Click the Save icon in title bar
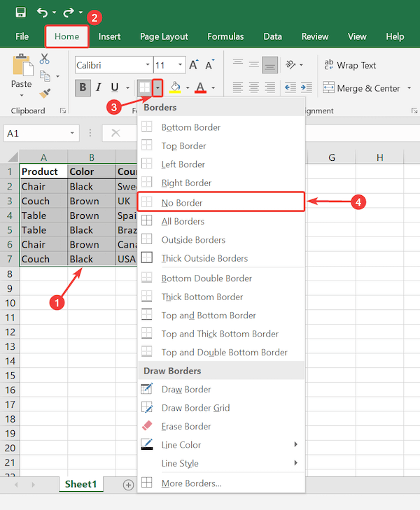Screen dimensions: 420x510 pos(20,12)
